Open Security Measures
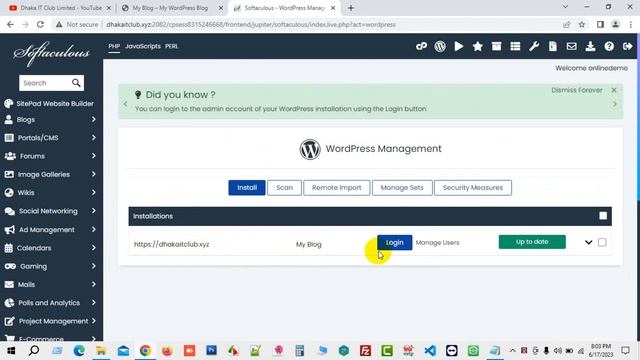This screenshot has width=640, height=360. click(x=473, y=188)
